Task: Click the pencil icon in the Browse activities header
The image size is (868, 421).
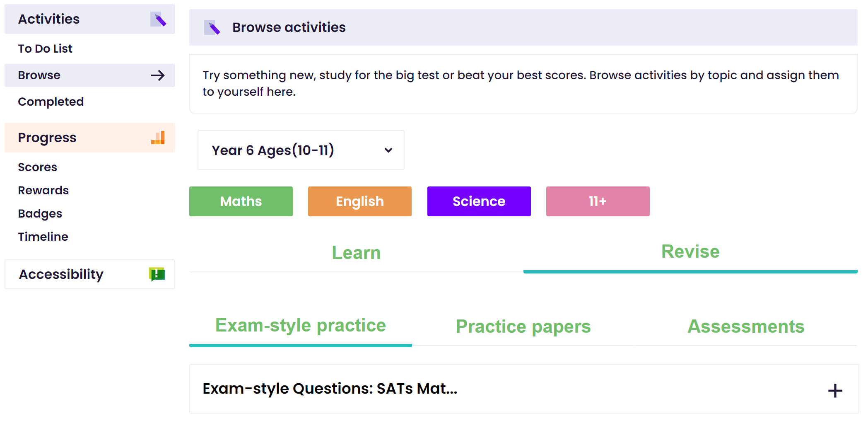Action: pos(212,27)
